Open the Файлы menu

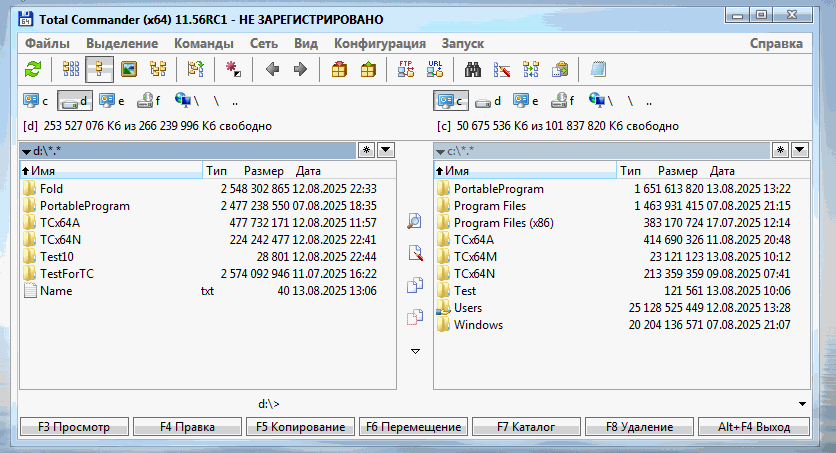coord(47,44)
